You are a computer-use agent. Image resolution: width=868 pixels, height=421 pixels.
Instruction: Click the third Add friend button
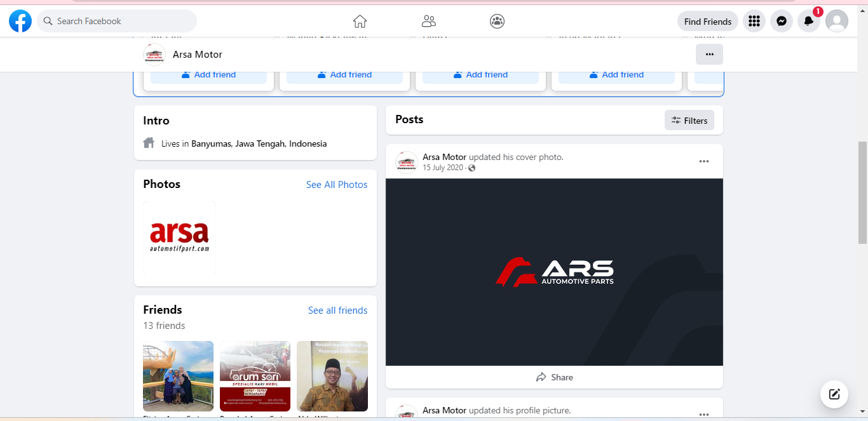(x=480, y=75)
